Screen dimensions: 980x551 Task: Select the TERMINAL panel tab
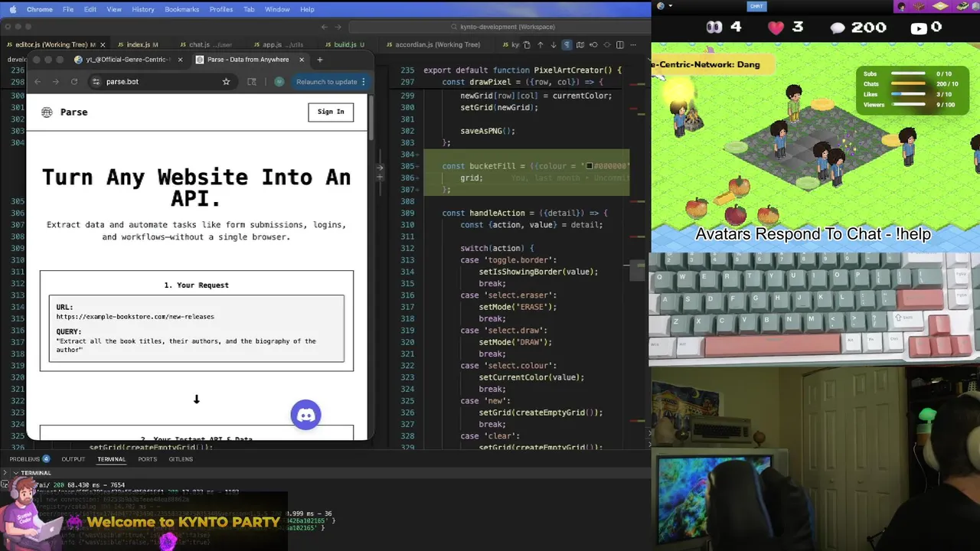tap(111, 459)
